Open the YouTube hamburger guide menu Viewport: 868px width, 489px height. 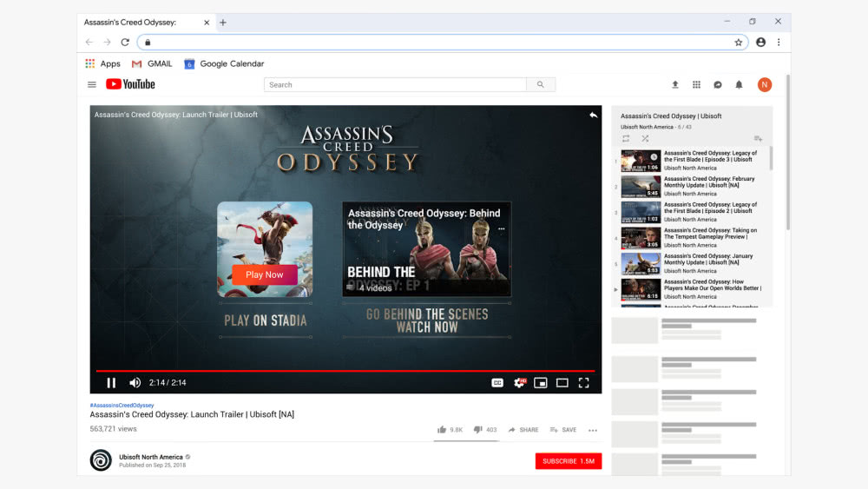click(x=92, y=85)
